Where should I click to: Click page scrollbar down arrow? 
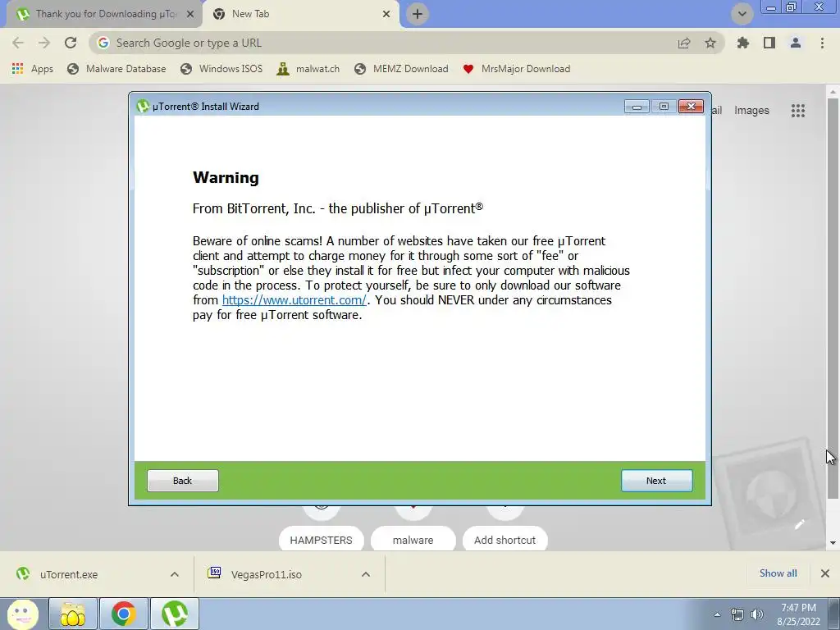pos(833,543)
